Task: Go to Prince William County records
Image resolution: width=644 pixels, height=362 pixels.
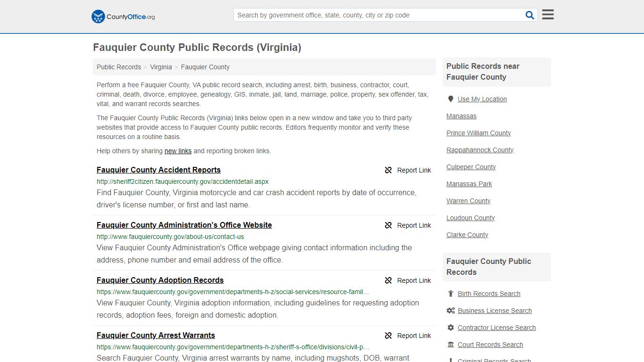Action: (x=479, y=133)
